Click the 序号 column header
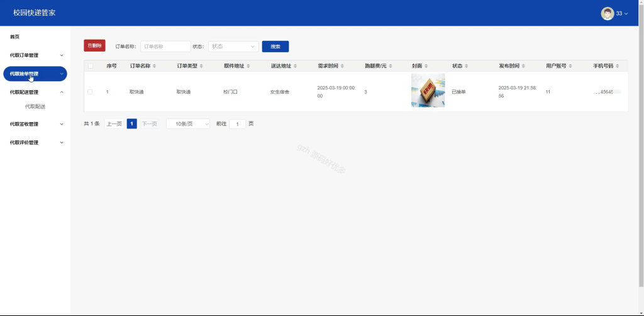Image resolution: width=644 pixels, height=316 pixels. point(112,66)
